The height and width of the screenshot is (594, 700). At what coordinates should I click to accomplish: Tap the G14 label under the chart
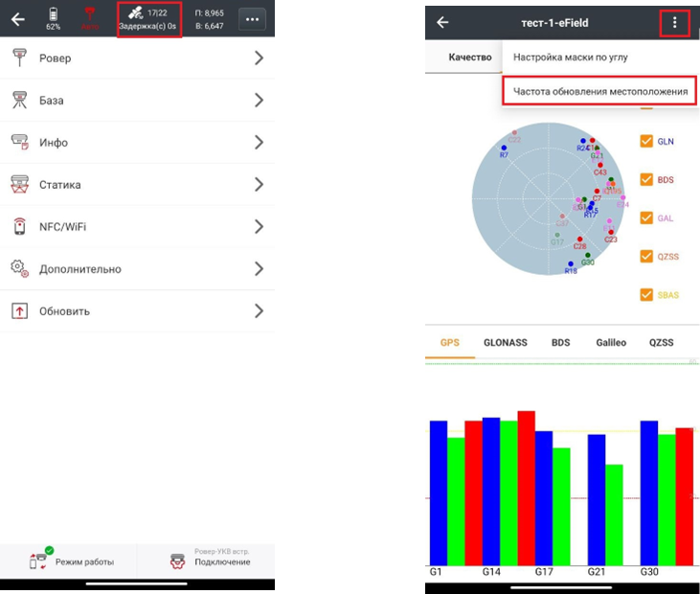tap(491, 572)
